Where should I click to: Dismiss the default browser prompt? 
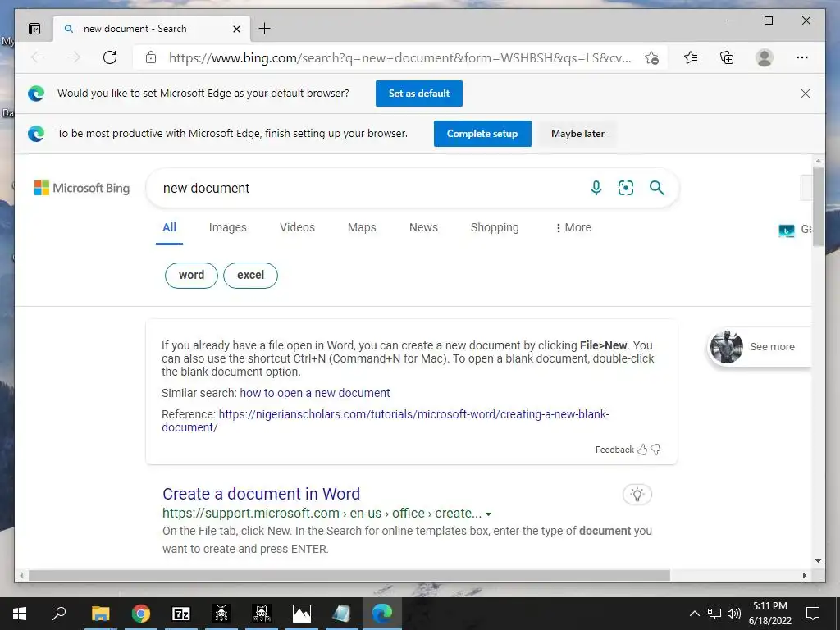tap(806, 94)
